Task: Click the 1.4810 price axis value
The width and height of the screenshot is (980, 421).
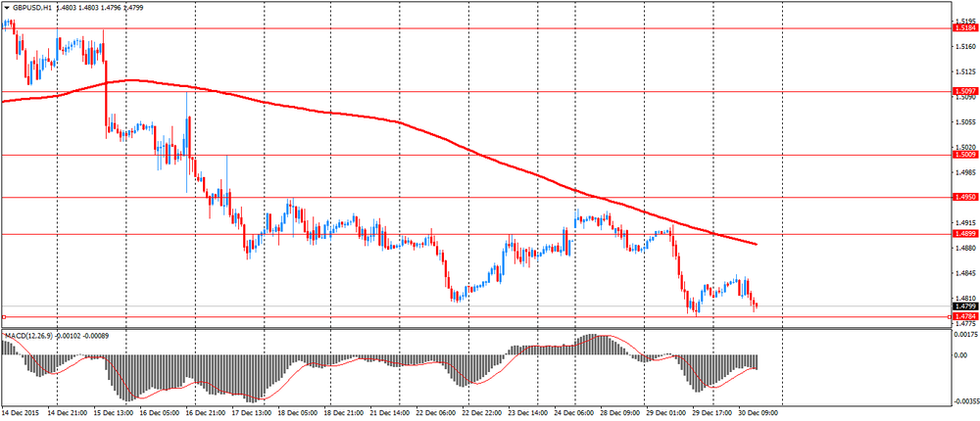Action: pos(966,298)
